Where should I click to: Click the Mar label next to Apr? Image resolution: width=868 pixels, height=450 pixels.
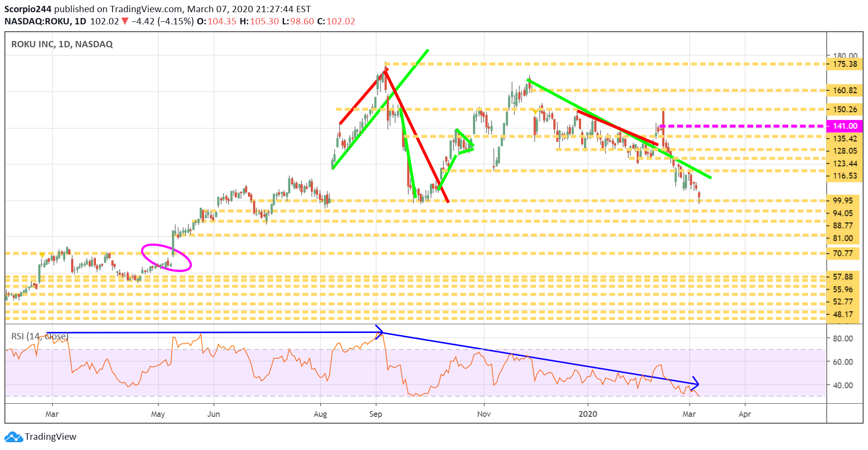coord(689,414)
